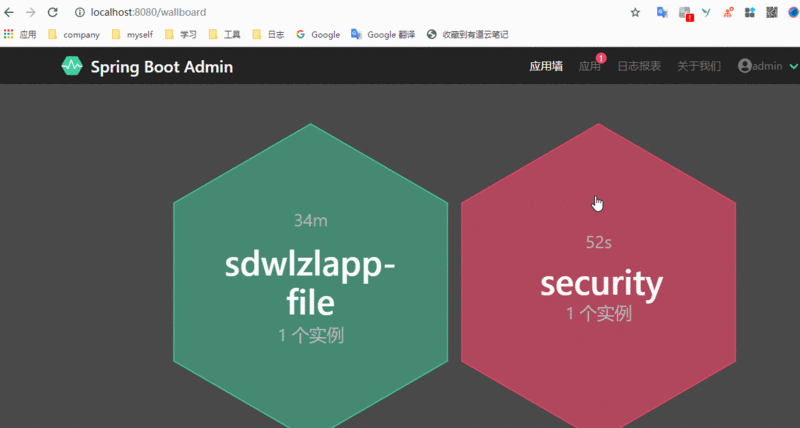Click the 34m uptime text
Viewport: 800px width, 428px height.
[311, 220]
